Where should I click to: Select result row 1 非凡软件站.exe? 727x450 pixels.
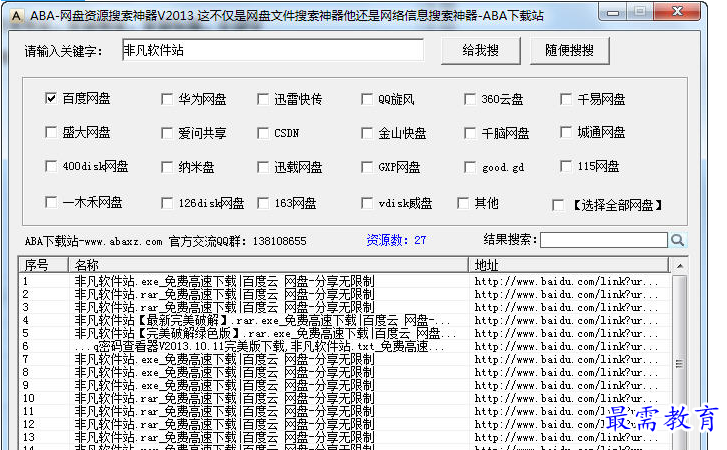pos(344,281)
